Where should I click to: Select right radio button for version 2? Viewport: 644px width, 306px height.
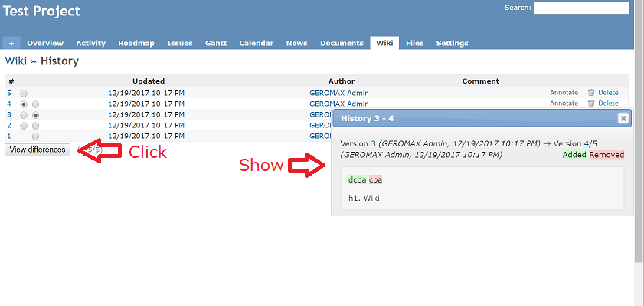(36, 126)
